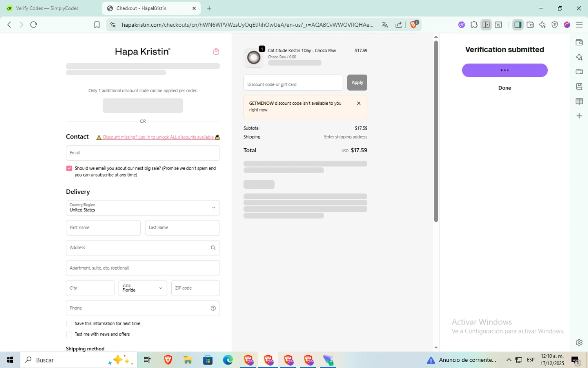Viewport: 588px width, 368px height.
Task: Open Wallet icon in the right sidebar
Action: (579, 42)
